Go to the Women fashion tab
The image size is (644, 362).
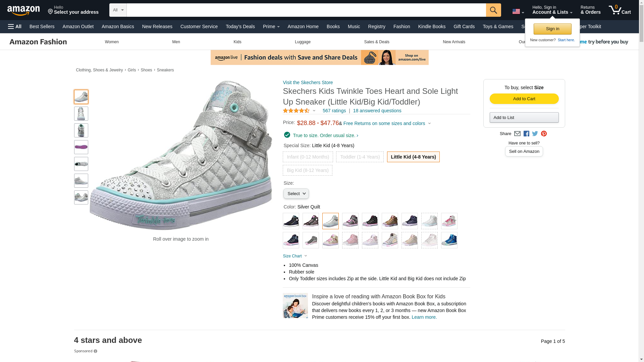pos(112,42)
